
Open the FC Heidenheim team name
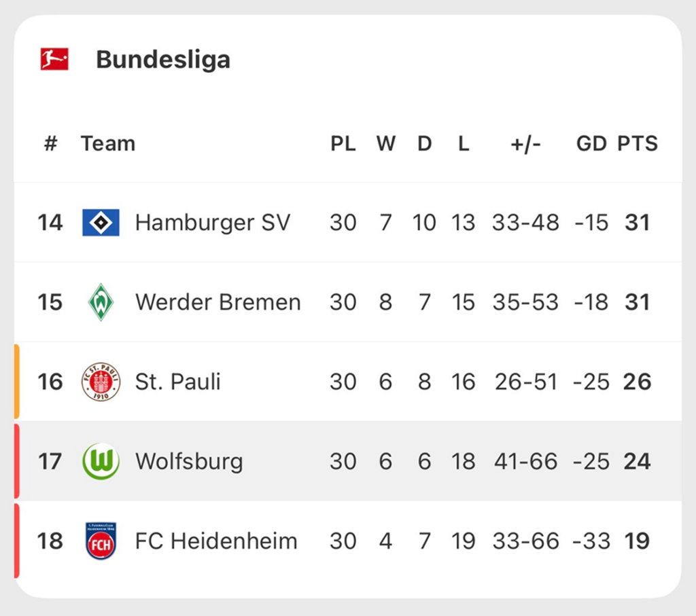(216, 541)
